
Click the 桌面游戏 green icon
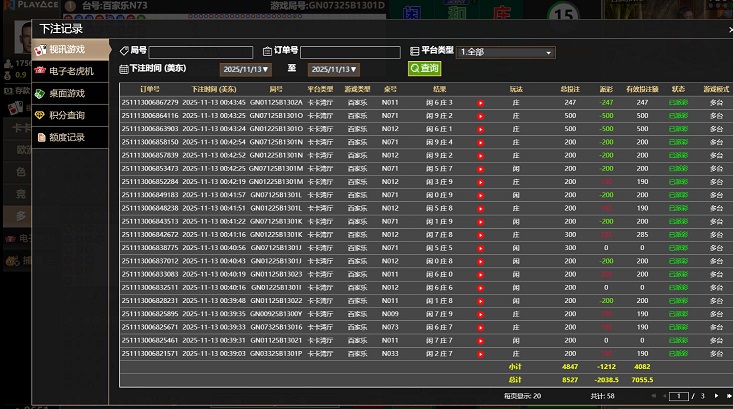tap(40, 94)
